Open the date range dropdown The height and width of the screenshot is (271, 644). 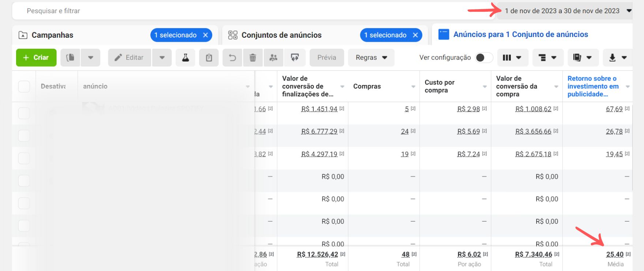(565, 11)
